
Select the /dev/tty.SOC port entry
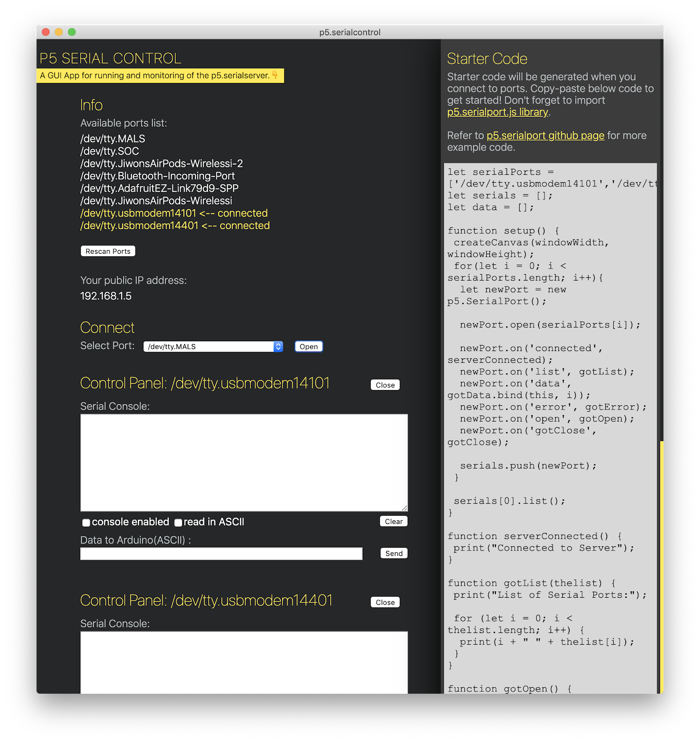[x=109, y=151]
